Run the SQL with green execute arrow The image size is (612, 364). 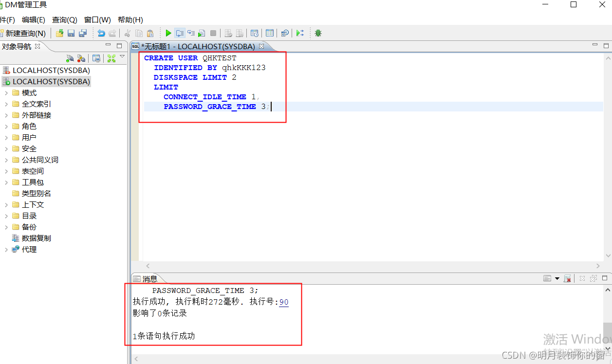(x=168, y=33)
